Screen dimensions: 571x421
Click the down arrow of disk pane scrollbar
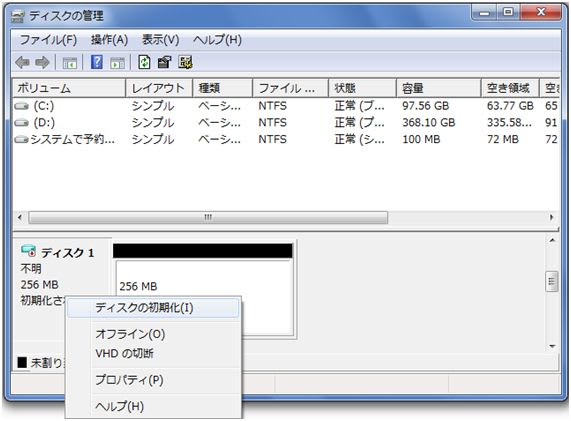tap(552, 346)
